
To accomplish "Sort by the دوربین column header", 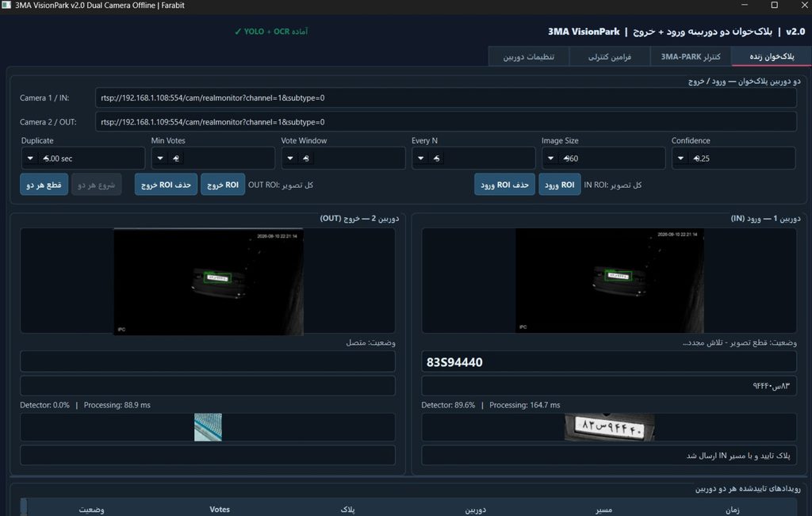I will 476,510.
